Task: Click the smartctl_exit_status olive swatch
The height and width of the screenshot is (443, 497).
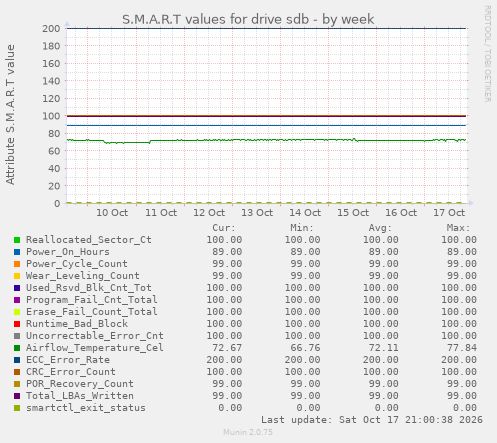Action: point(17,408)
